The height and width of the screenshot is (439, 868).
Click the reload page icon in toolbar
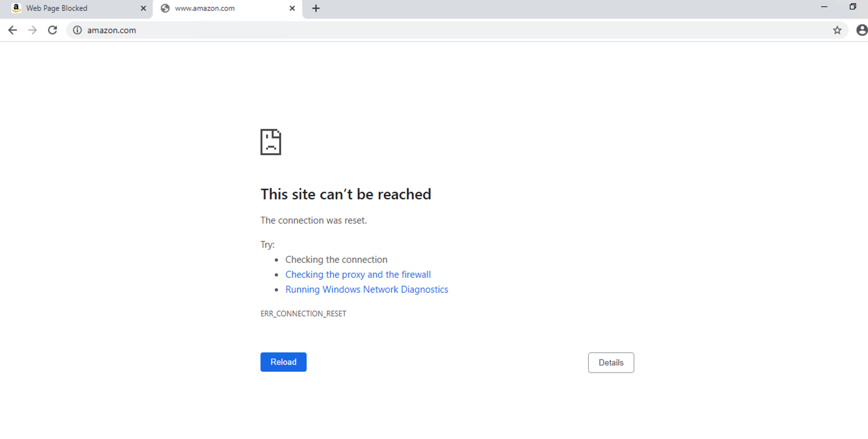52,30
